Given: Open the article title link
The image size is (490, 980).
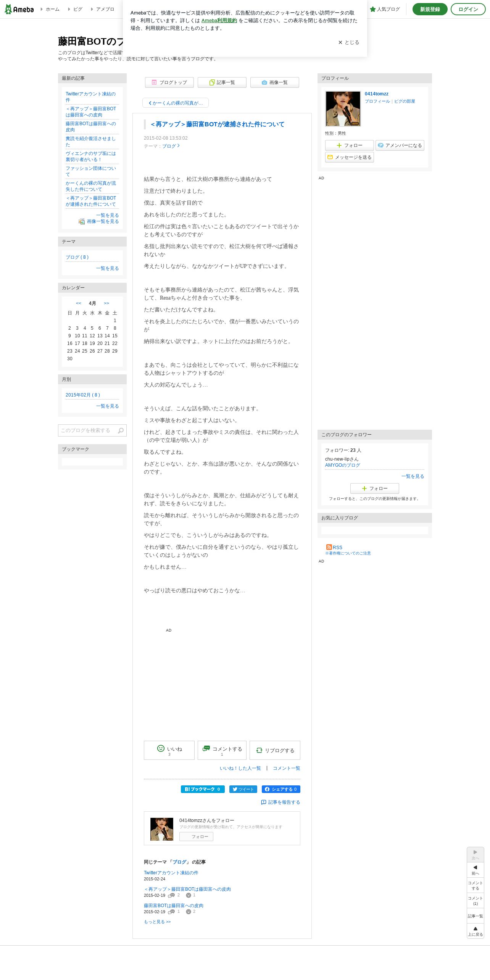Looking at the screenshot, I should coord(218,124).
